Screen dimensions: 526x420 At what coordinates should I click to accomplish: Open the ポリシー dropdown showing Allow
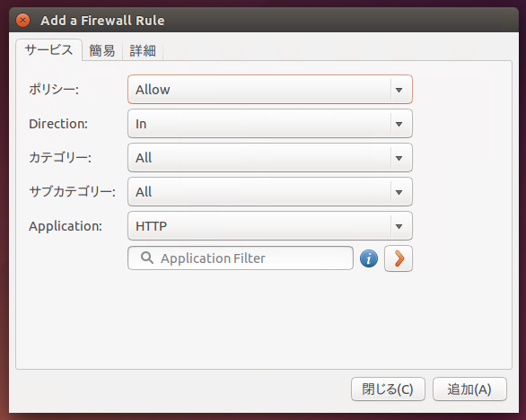[x=270, y=89]
